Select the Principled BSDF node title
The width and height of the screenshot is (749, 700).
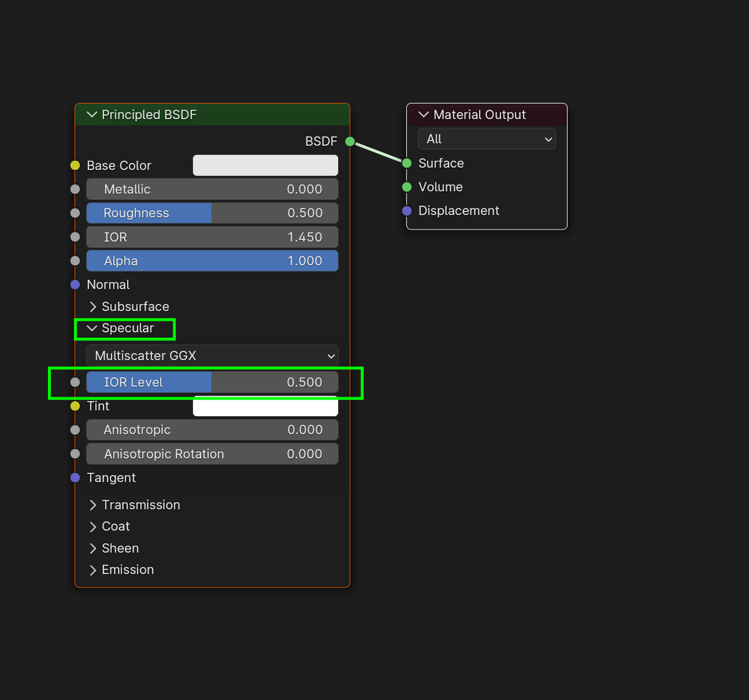[x=149, y=115]
